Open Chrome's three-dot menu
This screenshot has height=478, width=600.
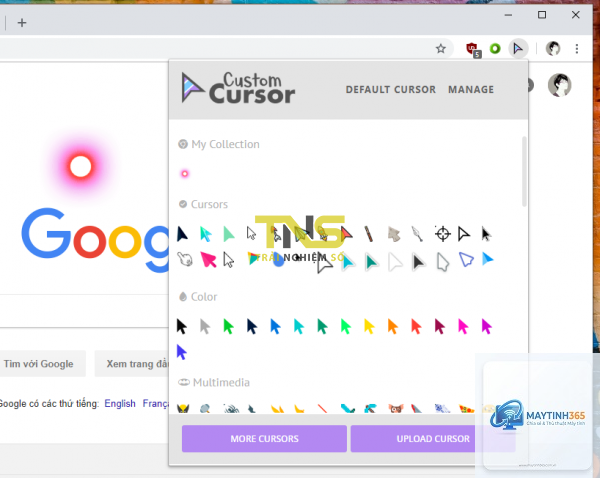(577, 49)
